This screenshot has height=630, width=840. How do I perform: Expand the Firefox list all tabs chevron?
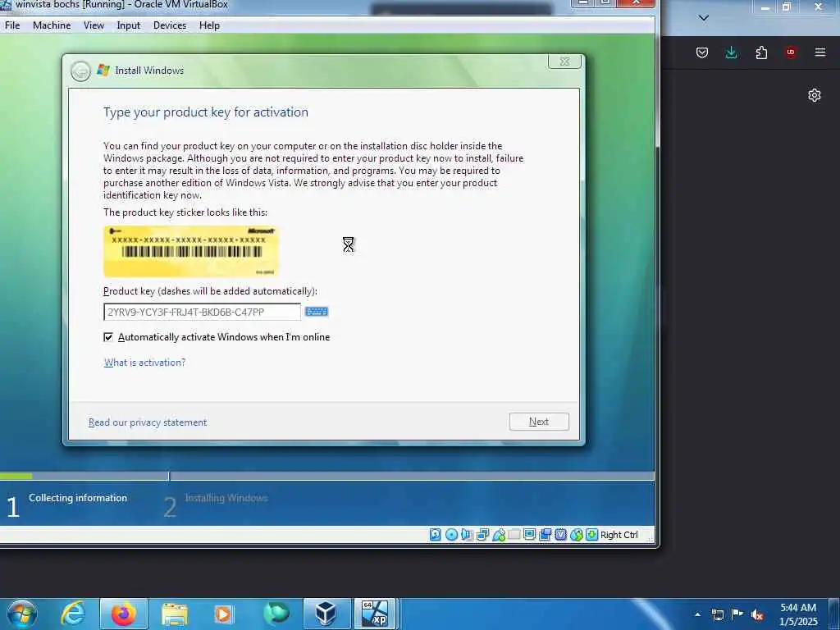[x=704, y=18]
